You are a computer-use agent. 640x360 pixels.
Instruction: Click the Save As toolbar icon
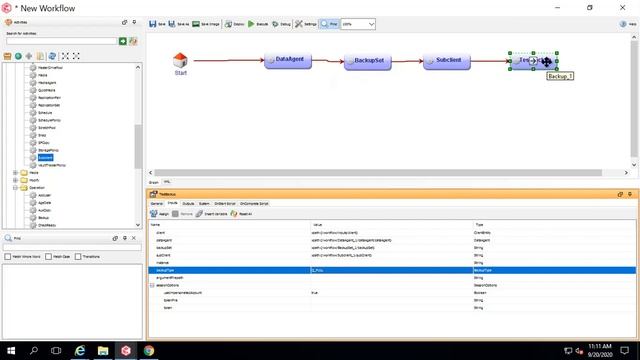click(x=172, y=24)
